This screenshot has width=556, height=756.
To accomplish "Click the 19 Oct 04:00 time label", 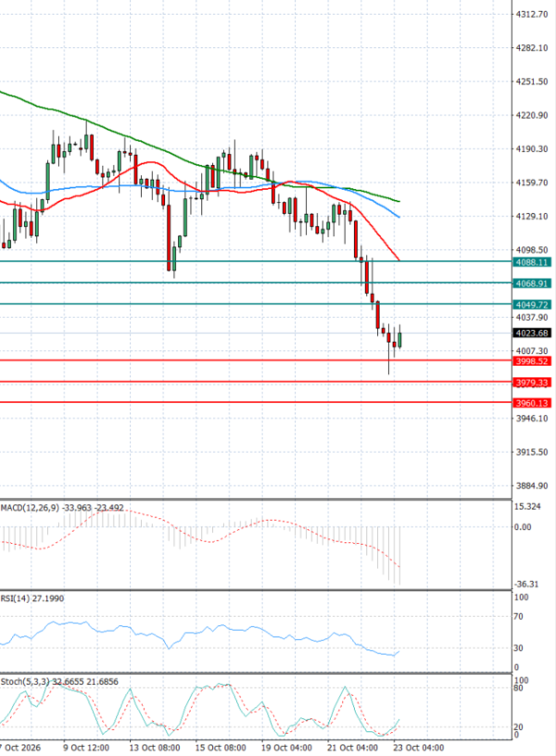I will 287,748.
